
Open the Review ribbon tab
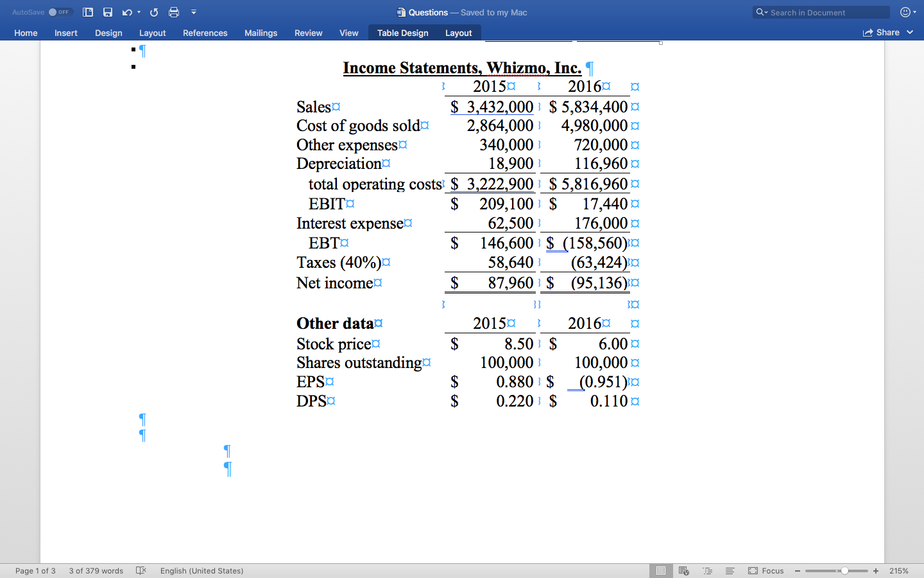point(308,33)
